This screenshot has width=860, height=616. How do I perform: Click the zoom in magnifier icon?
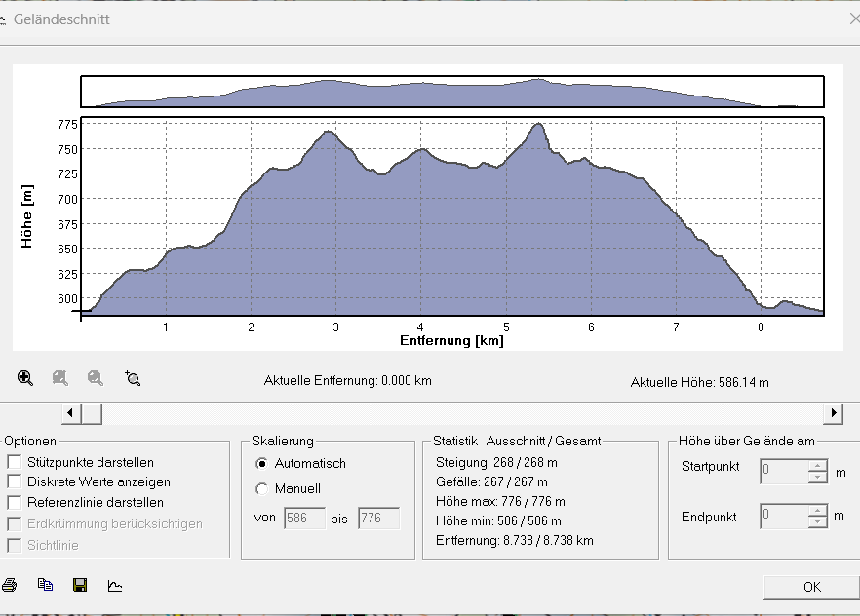coord(25,378)
